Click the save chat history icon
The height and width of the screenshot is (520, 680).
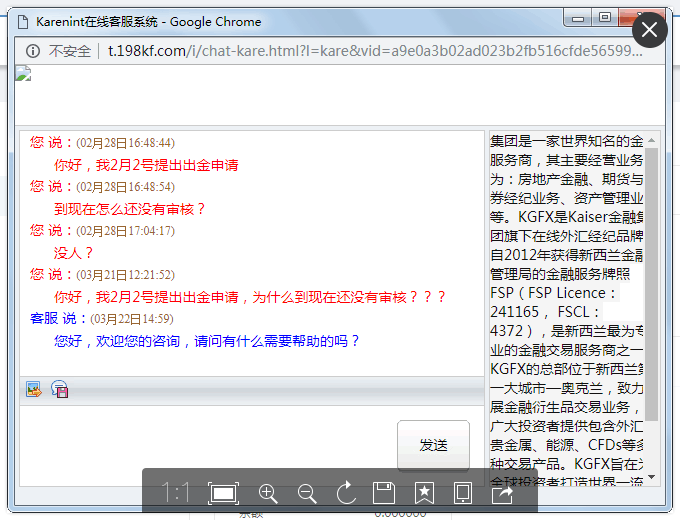pos(59,390)
